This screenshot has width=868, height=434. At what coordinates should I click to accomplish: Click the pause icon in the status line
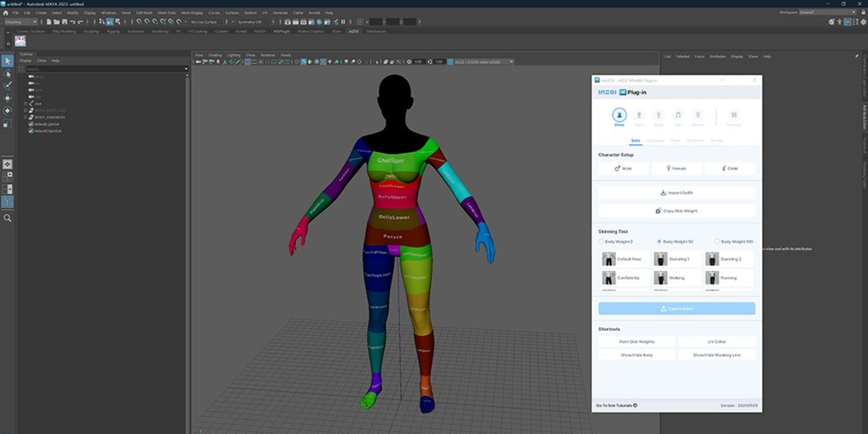343,22
